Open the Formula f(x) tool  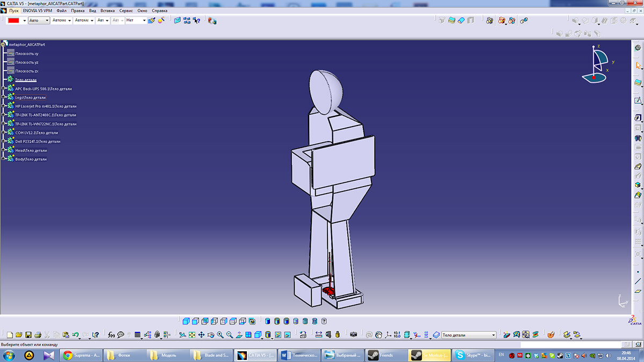tap(111, 335)
